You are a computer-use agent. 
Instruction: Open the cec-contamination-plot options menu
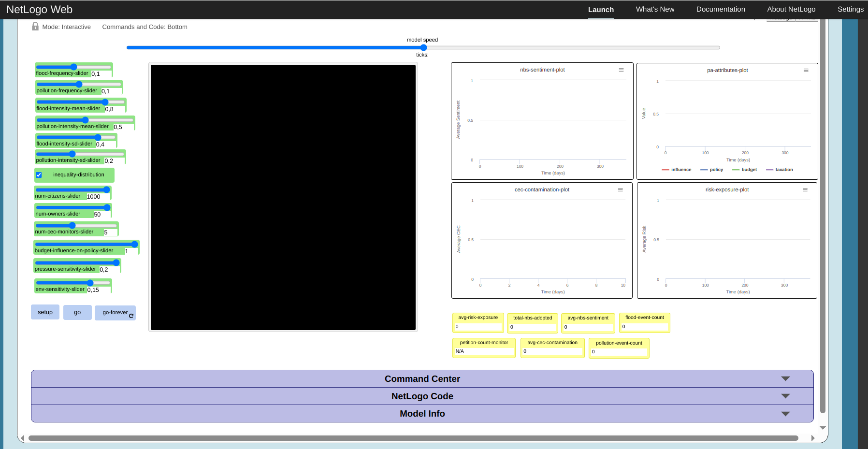coord(621,189)
